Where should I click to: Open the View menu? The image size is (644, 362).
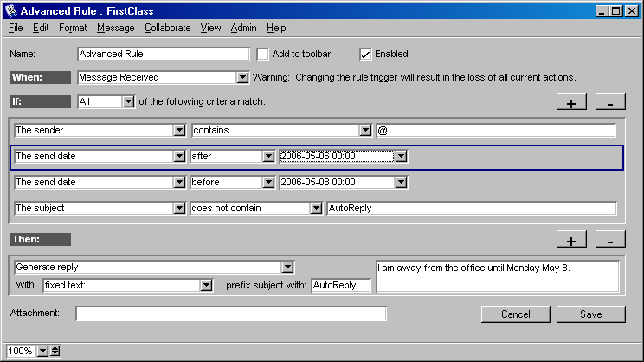pos(210,28)
